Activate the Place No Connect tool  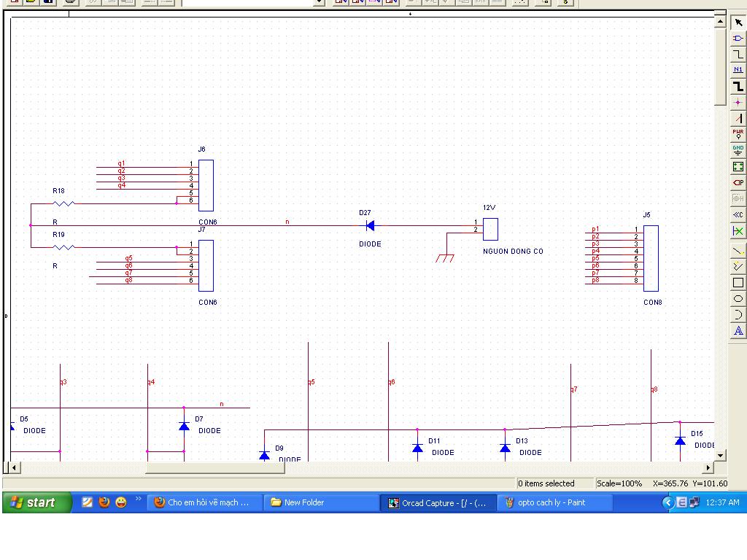[738, 231]
